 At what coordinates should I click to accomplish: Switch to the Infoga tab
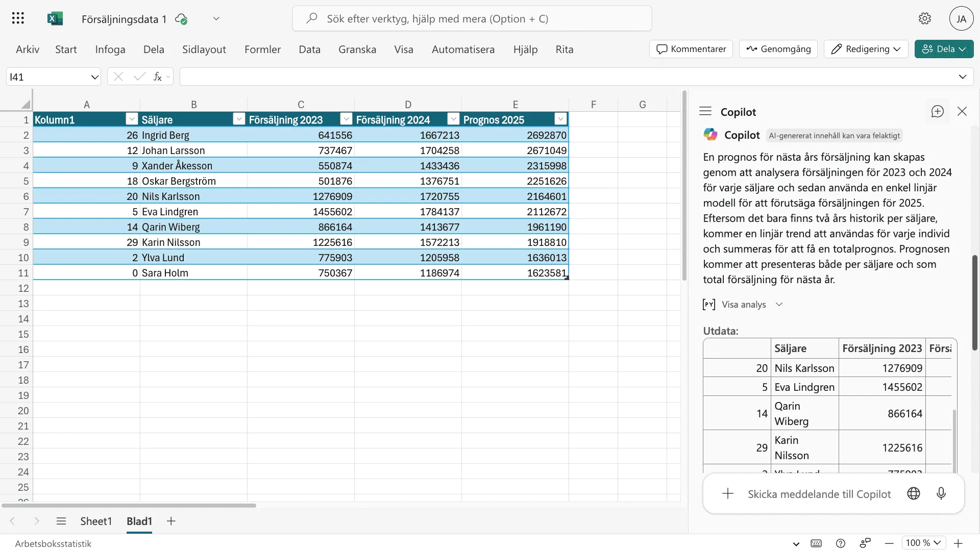(110, 49)
